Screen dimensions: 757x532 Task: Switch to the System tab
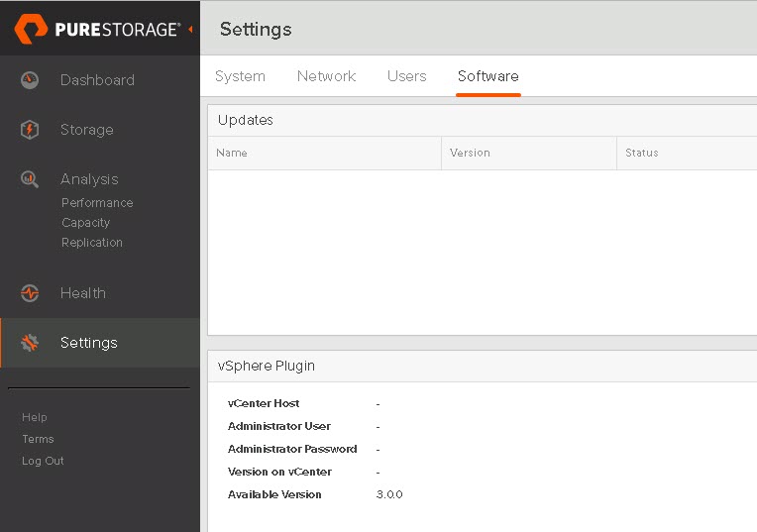[240, 76]
